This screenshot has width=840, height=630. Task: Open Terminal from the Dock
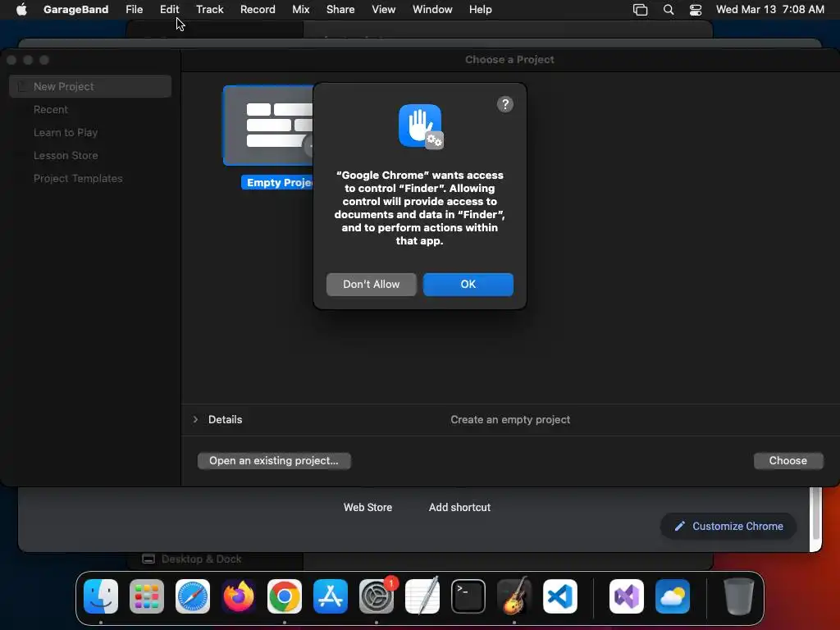click(x=468, y=596)
